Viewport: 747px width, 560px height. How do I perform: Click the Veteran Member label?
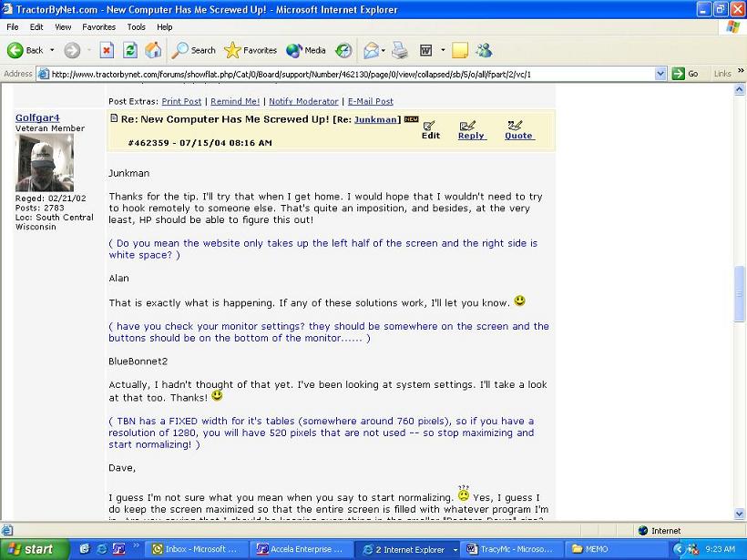pyautogui.click(x=50, y=128)
